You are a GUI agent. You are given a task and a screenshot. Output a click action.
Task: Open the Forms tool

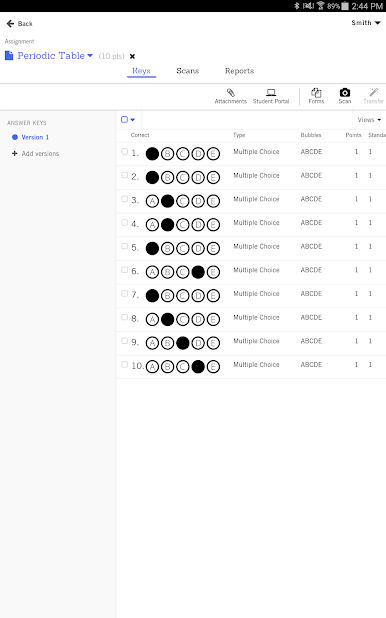(316, 96)
